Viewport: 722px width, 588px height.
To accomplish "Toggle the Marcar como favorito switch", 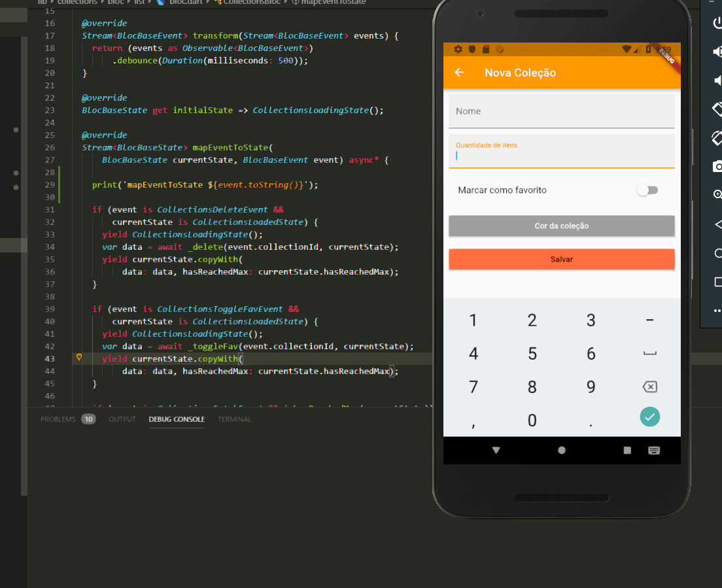I will pyautogui.click(x=647, y=190).
